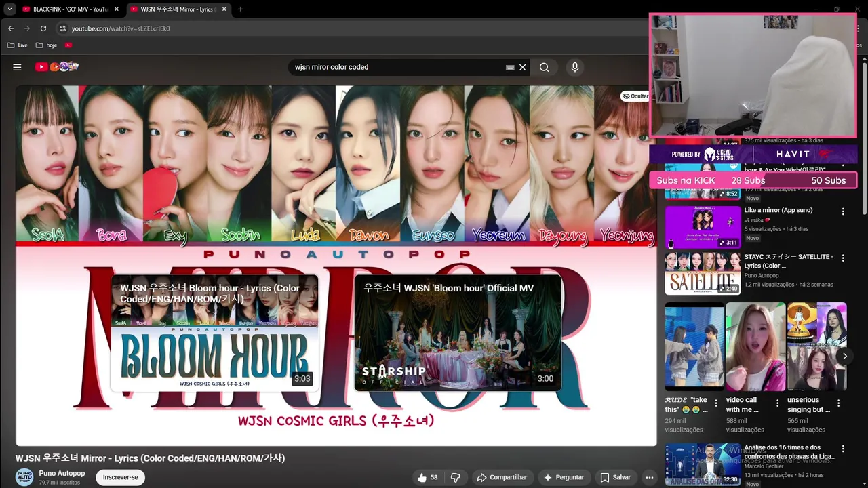868x488 pixels.
Task: Open Like a mirror (App suno) video
Action: pos(778,210)
